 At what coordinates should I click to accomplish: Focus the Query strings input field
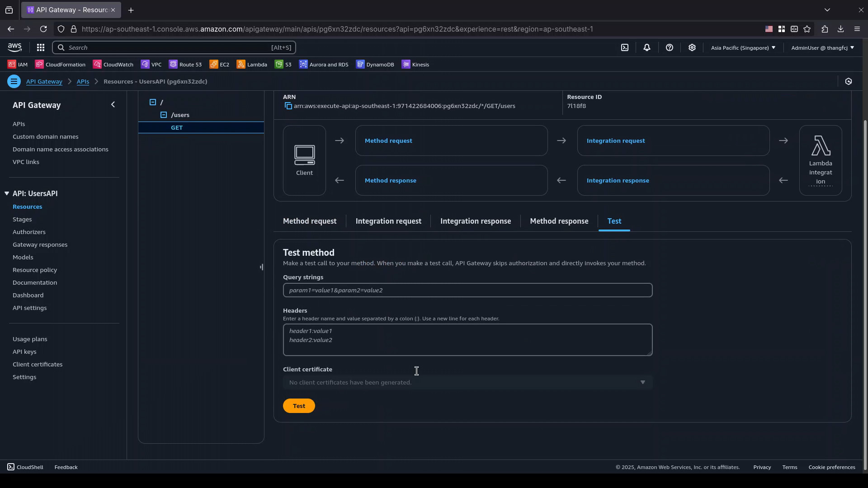pos(467,290)
